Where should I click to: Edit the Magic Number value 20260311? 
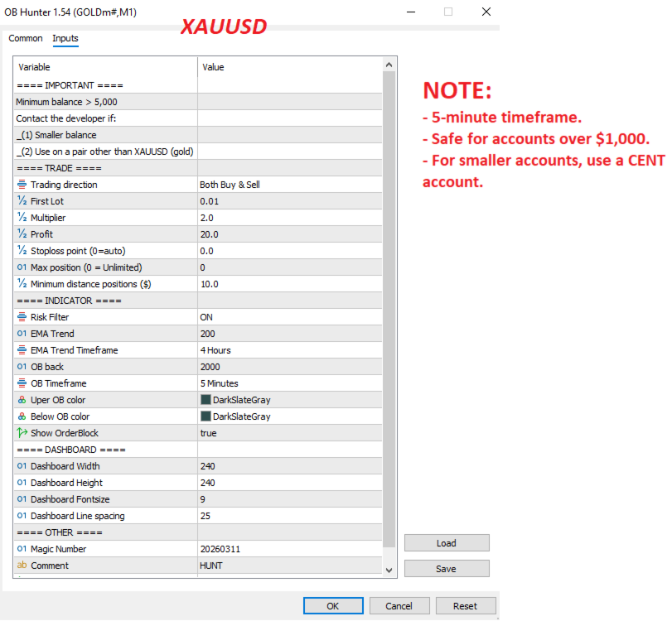(x=290, y=549)
